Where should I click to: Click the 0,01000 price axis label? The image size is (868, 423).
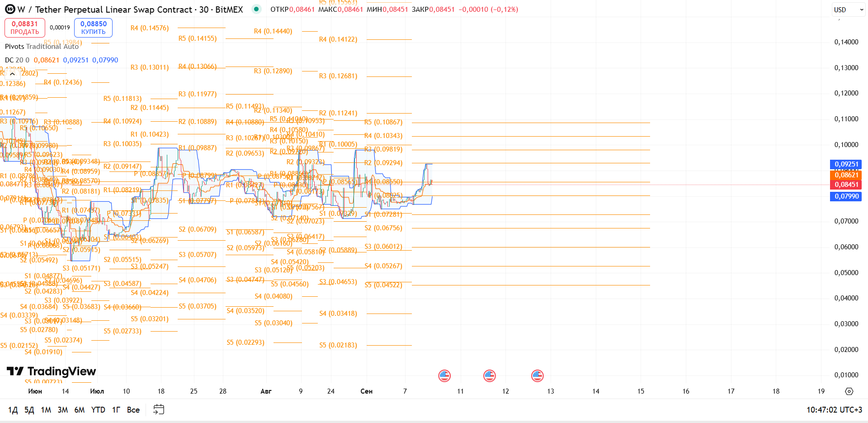click(x=846, y=375)
